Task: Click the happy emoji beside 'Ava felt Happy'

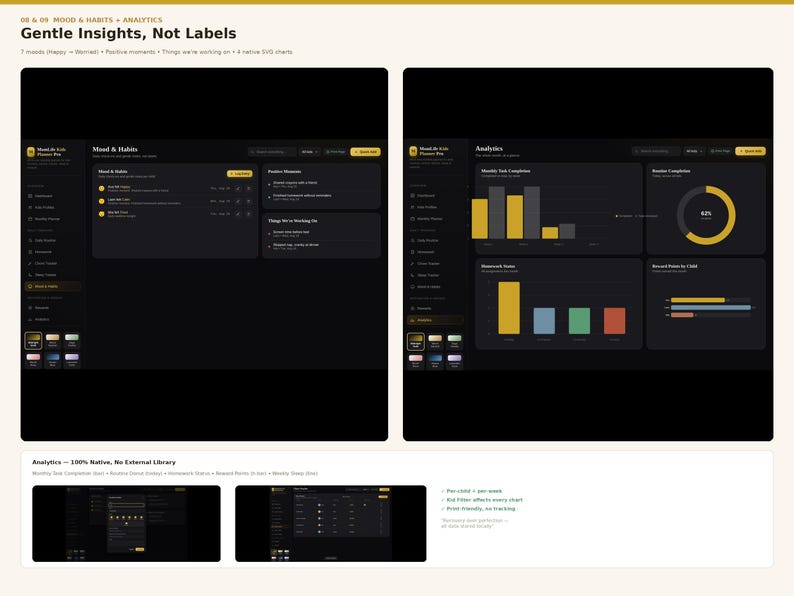Action: click(101, 188)
